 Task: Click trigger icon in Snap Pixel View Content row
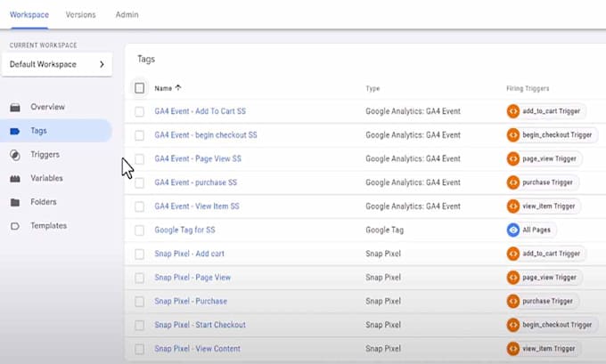(x=512, y=349)
